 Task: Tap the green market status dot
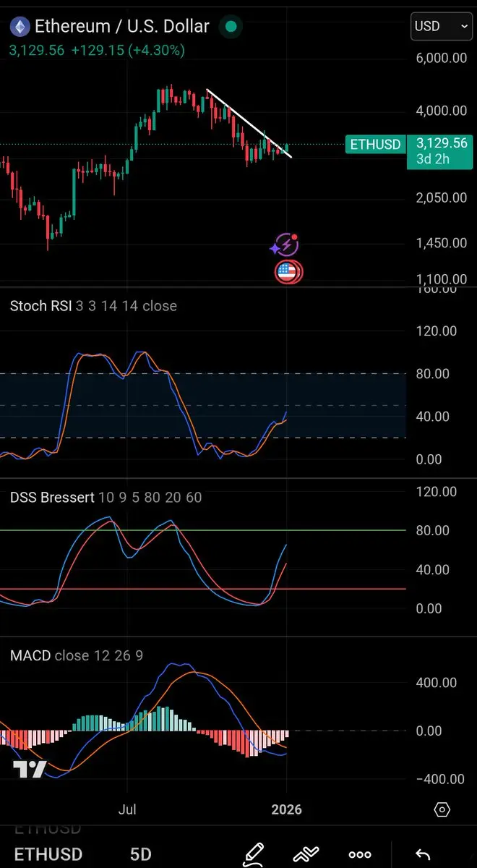point(231,27)
